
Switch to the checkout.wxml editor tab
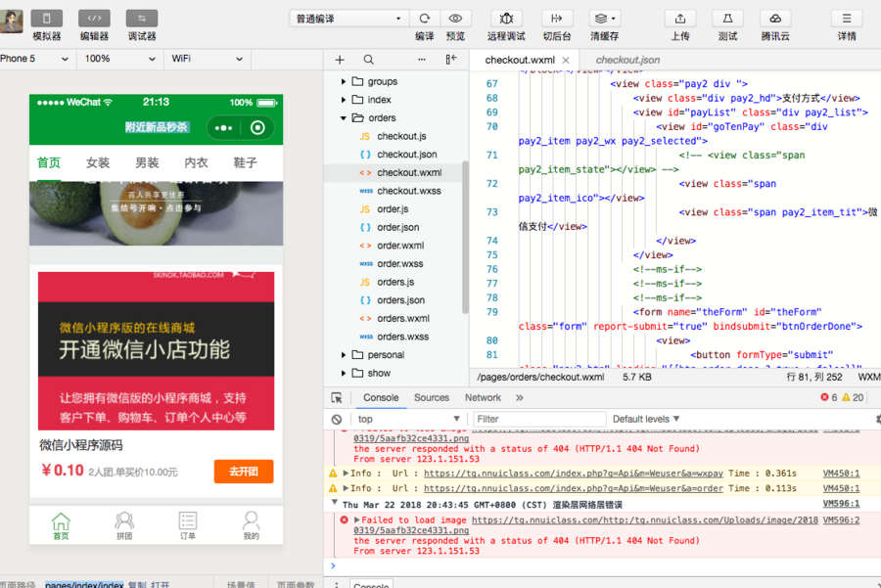[x=520, y=60]
